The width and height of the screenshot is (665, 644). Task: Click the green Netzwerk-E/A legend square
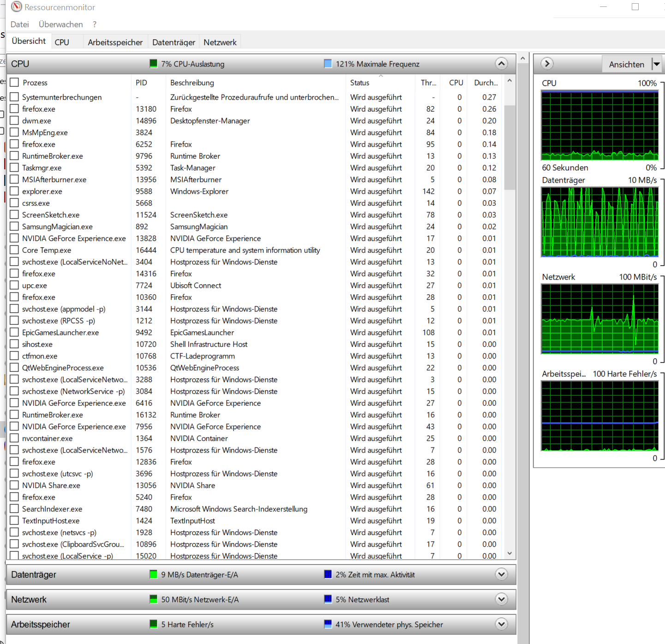(154, 599)
